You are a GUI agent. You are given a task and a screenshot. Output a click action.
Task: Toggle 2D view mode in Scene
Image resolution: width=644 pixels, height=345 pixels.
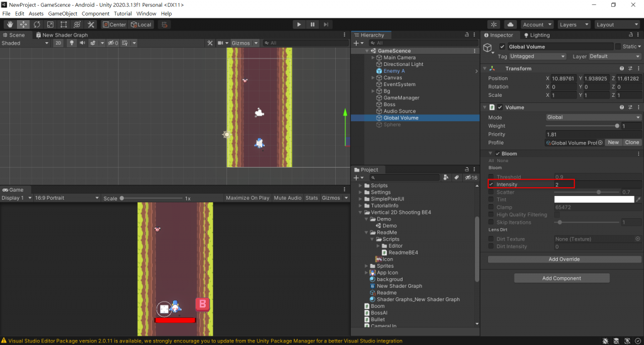[x=58, y=43]
